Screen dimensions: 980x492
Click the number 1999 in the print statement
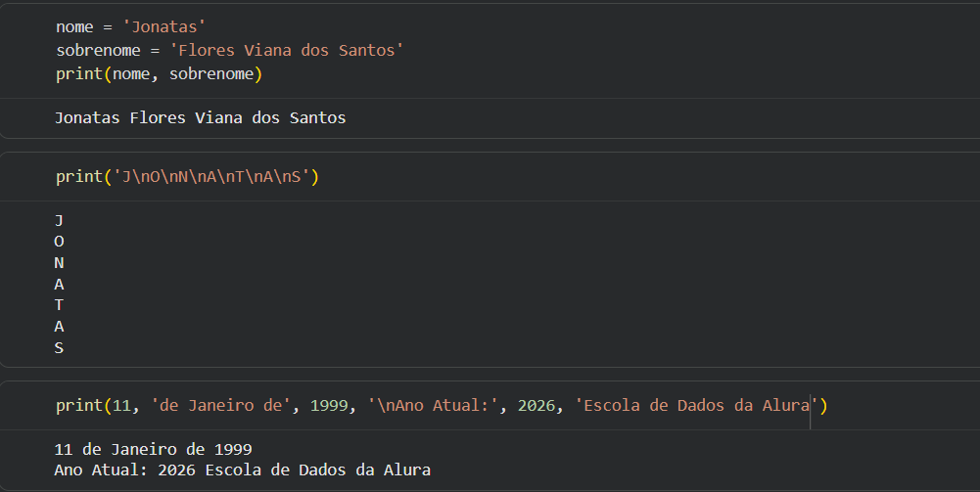pos(330,405)
